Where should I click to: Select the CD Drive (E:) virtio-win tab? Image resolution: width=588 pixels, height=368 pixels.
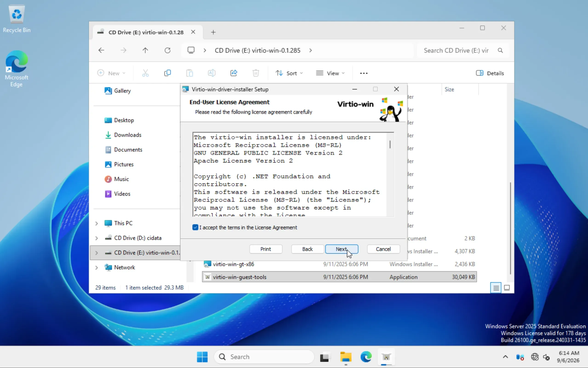(x=147, y=32)
